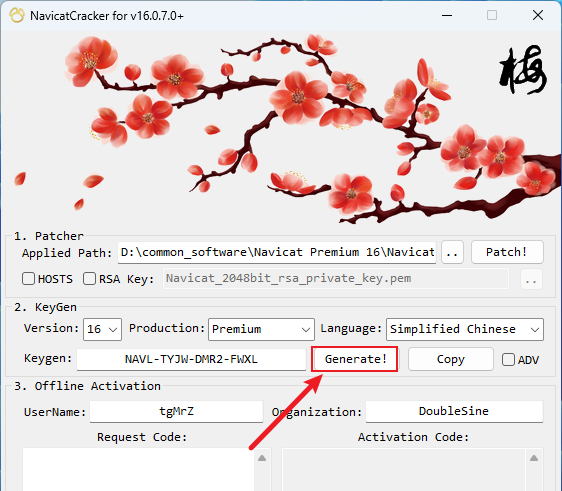Viewport: 562px width, 491px height.
Task: Click the NavicatCracker app icon in title bar
Action: [x=17, y=15]
